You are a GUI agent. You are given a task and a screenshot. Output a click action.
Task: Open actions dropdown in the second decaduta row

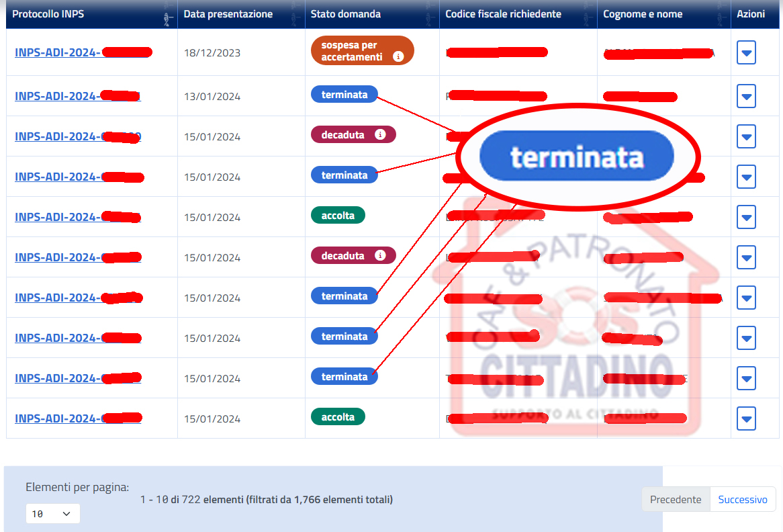746,257
